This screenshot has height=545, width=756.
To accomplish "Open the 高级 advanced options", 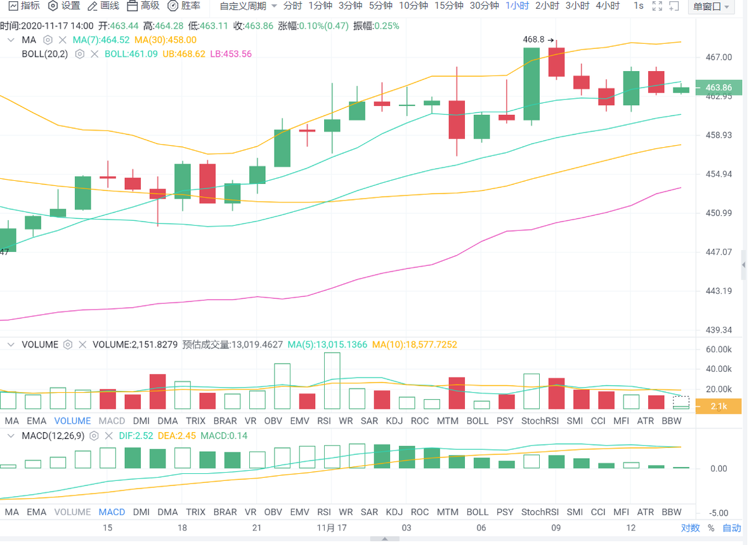I will (143, 6).
